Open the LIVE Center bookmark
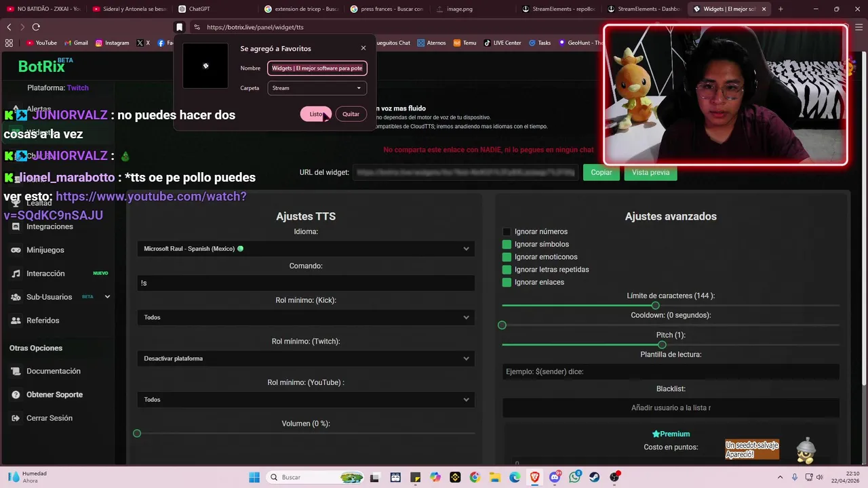The height and width of the screenshot is (488, 868). [502, 43]
